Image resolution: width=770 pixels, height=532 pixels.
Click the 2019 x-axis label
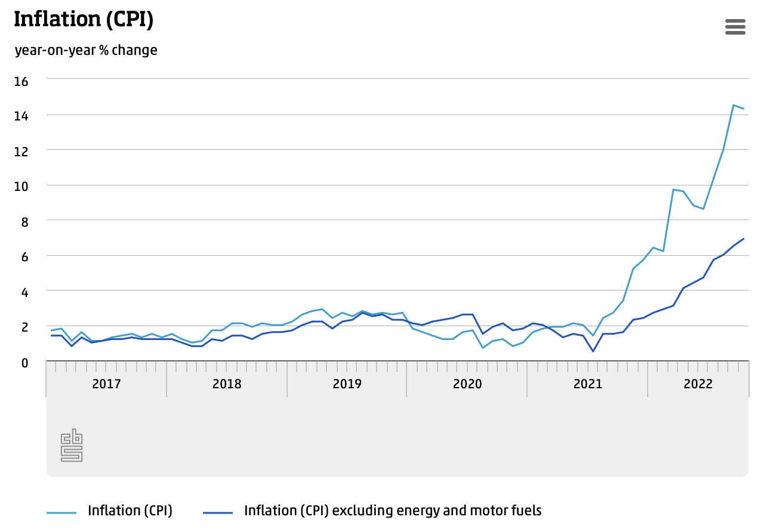[347, 383]
